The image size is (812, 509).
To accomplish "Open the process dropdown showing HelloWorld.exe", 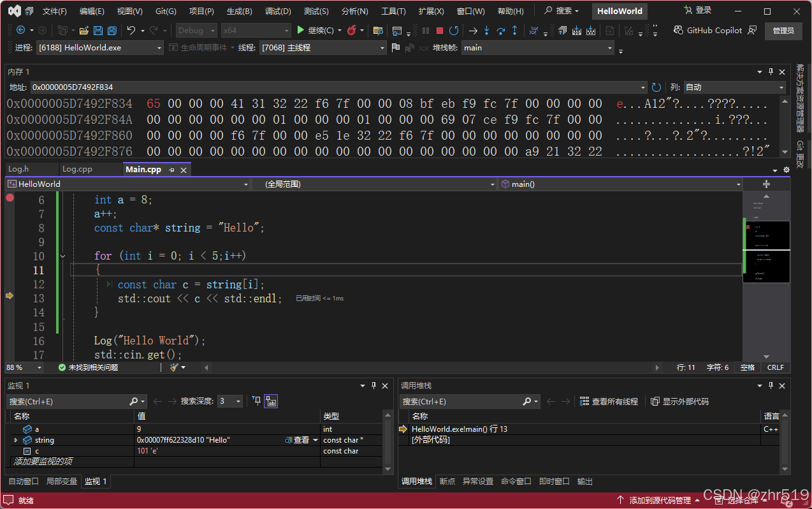I will (159, 48).
